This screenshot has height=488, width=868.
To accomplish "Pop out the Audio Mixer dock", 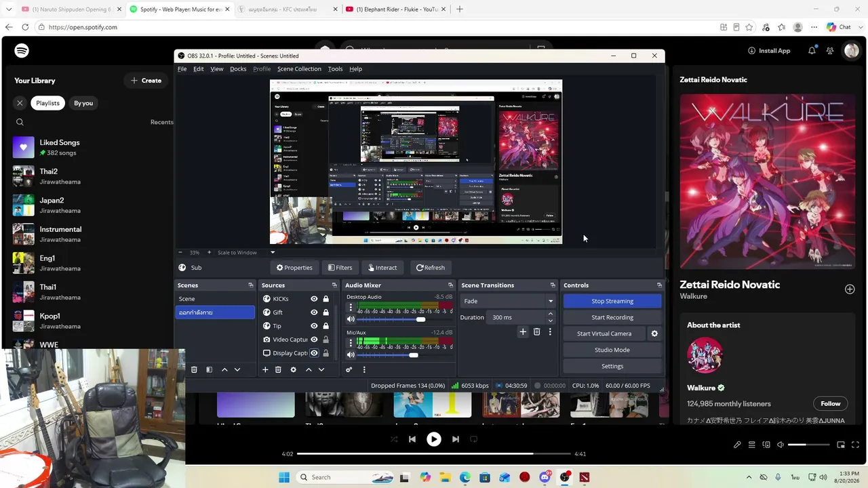I will coord(450,285).
